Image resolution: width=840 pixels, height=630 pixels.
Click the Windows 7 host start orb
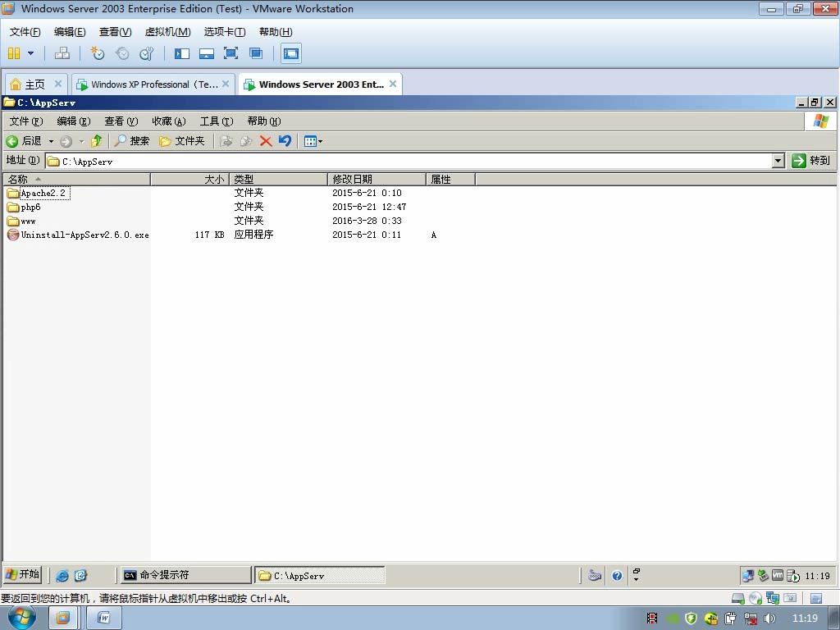(21, 618)
